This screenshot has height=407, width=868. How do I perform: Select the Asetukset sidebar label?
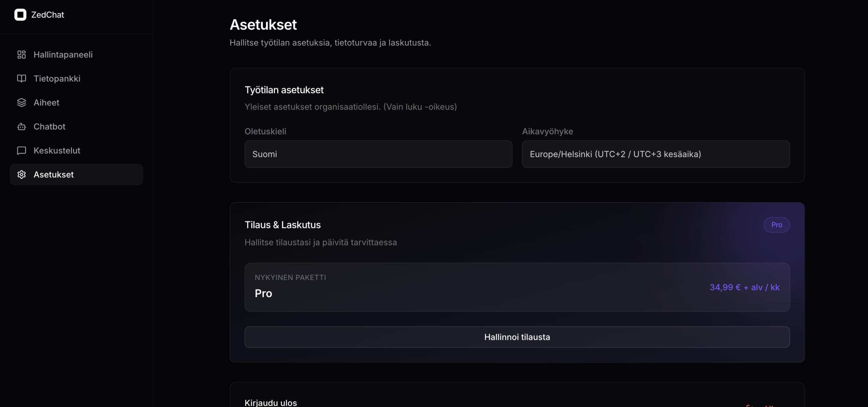54,175
